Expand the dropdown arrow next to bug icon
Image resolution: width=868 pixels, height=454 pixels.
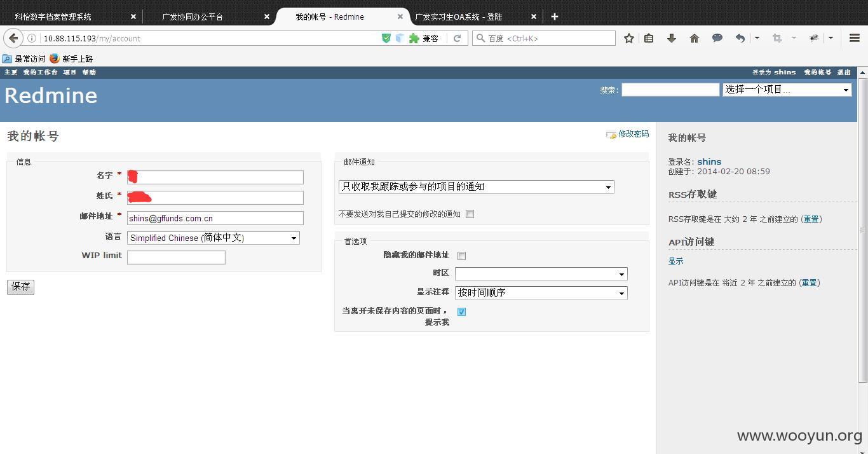click(x=831, y=38)
